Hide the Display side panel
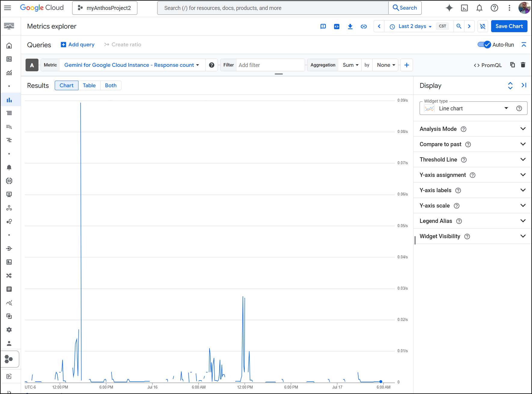 point(524,85)
